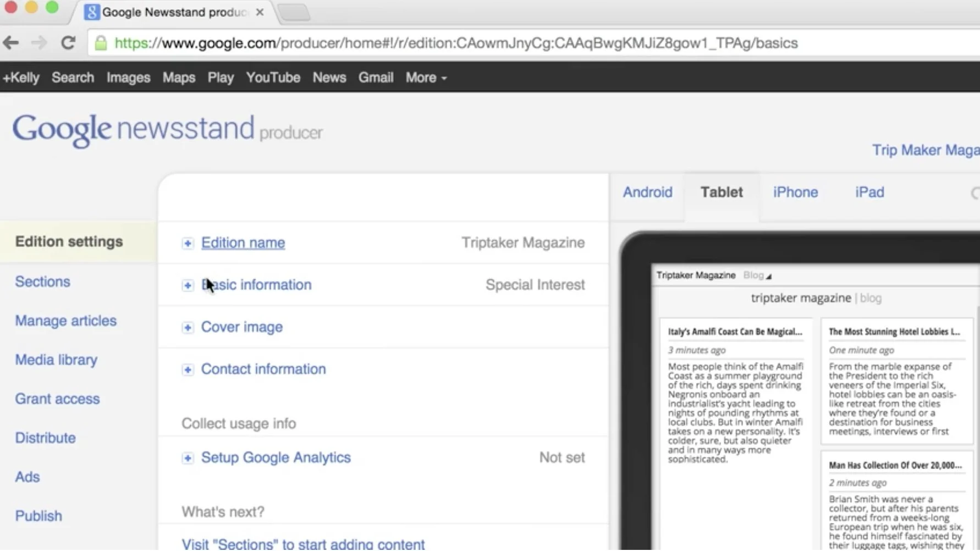Click the Triptaker Magazine edition name value
The height and width of the screenshot is (551, 980).
(x=523, y=243)
